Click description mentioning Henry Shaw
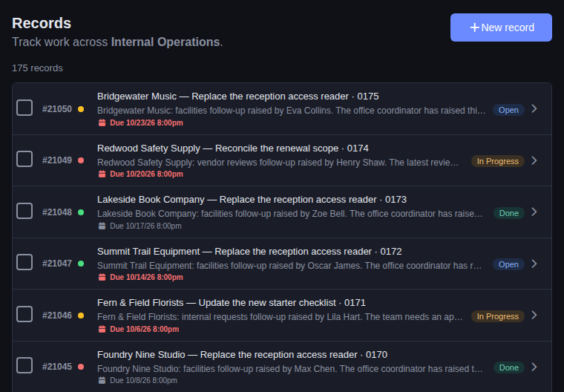The width and height of the screenshot is (564, 392). pos(278,163)
